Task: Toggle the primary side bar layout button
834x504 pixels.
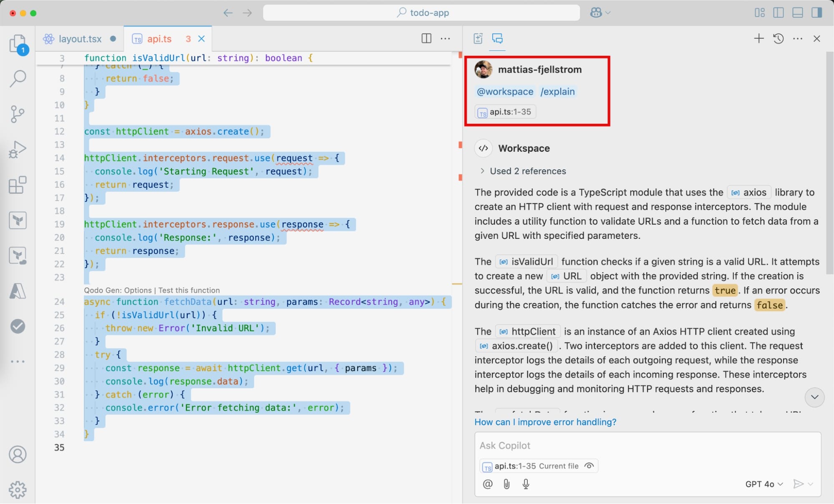Action: 778,13
